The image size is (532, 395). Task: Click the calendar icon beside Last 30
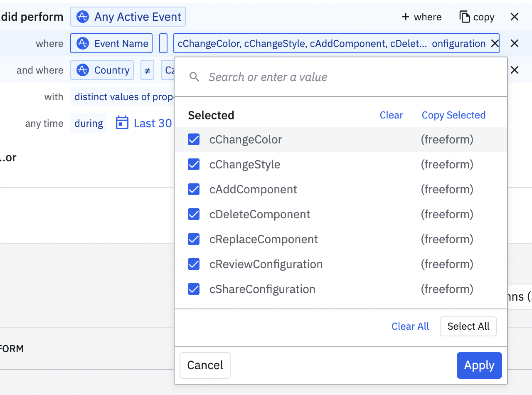tap(122, 123)
